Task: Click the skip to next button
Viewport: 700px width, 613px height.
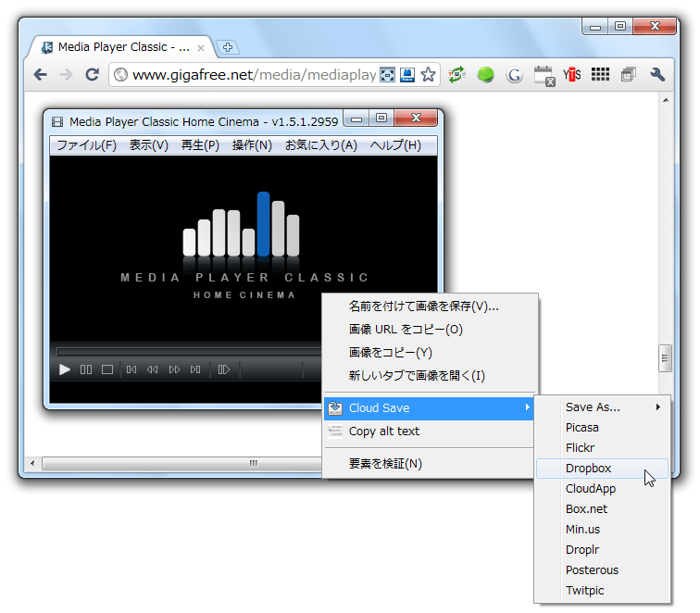Action: click(195, 369)
